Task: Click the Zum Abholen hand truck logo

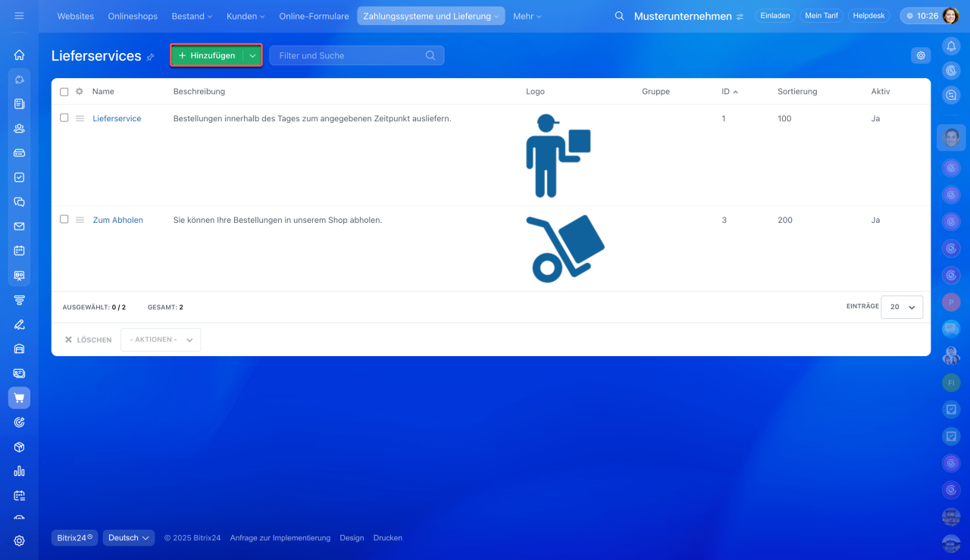Action: [565, 249]
